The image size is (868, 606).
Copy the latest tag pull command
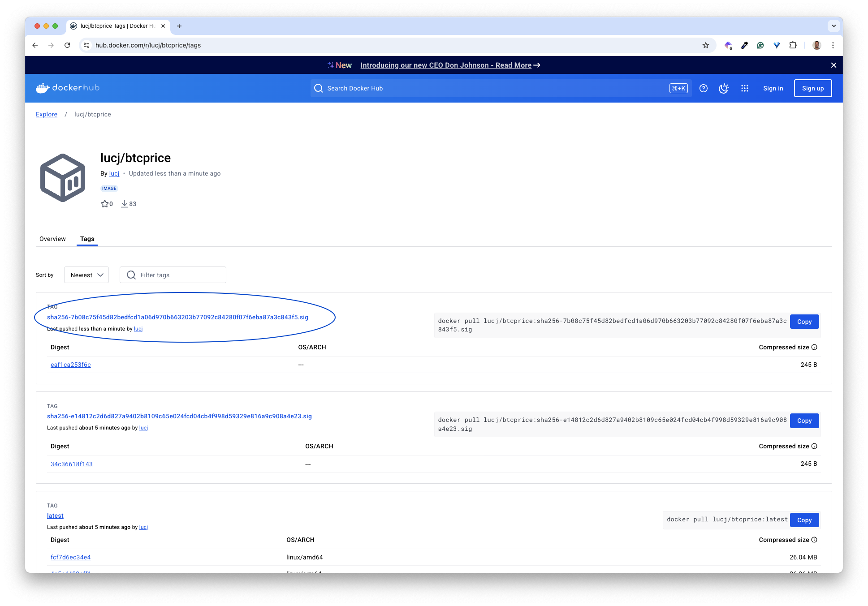804,520
